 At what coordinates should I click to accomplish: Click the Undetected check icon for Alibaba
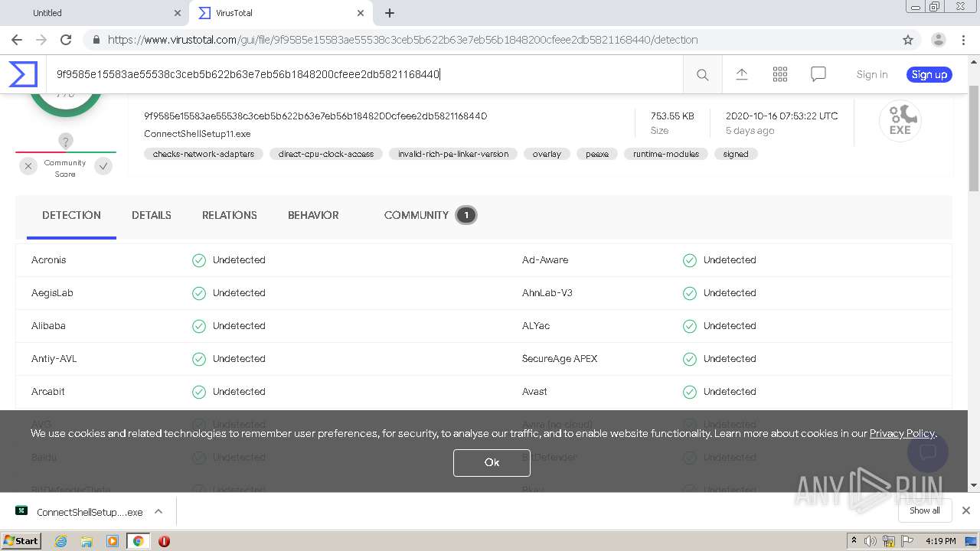pyautogui.click(x=199, y=326)
